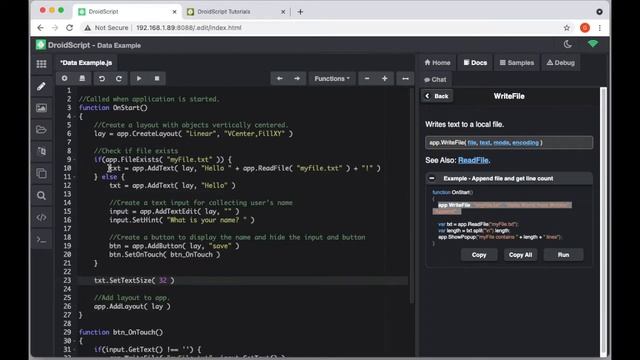Undo the last edit
This screenshot has width=640, height=360.
point(102,78)
